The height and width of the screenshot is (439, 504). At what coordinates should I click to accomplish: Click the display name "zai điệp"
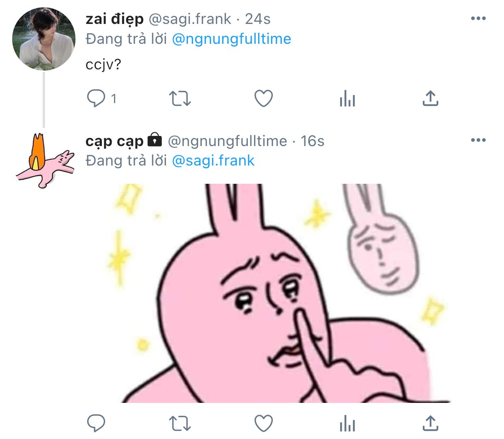click(114, 19)
